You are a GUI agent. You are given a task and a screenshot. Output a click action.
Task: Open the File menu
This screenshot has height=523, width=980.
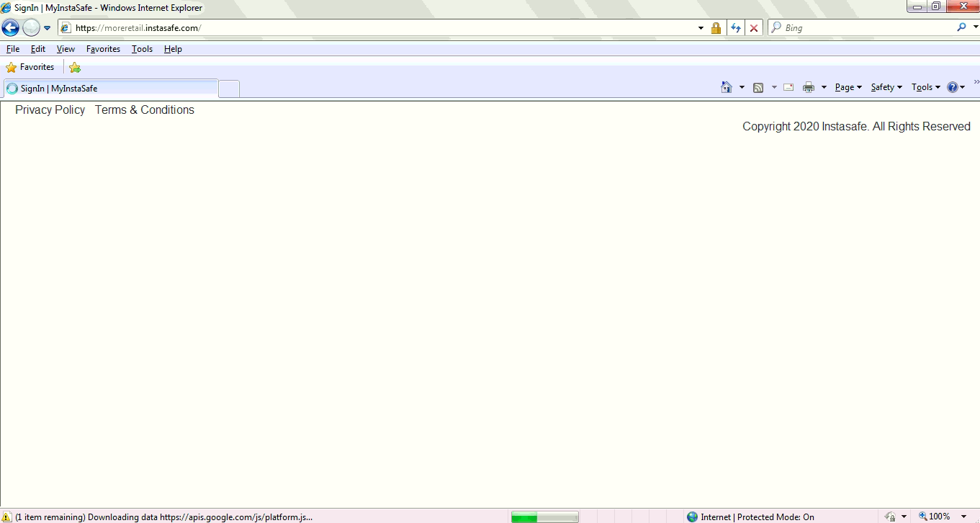13,49
